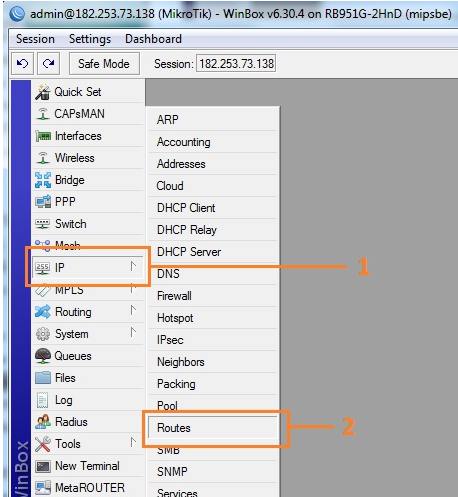The image size is (458, 497).
Task: Expand the IP submenu arrow
Action: (x=133, y=267)
